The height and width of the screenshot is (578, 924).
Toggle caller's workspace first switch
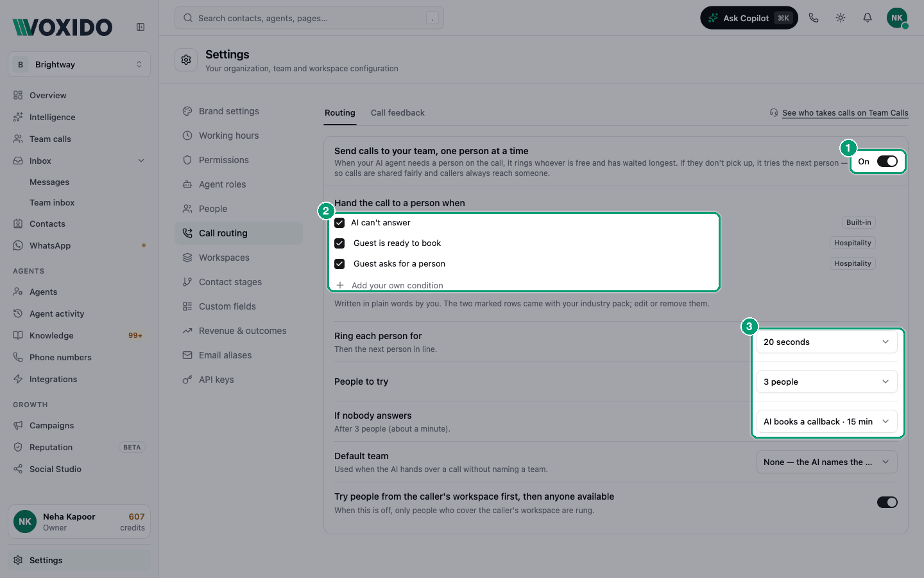click(887, 502)
